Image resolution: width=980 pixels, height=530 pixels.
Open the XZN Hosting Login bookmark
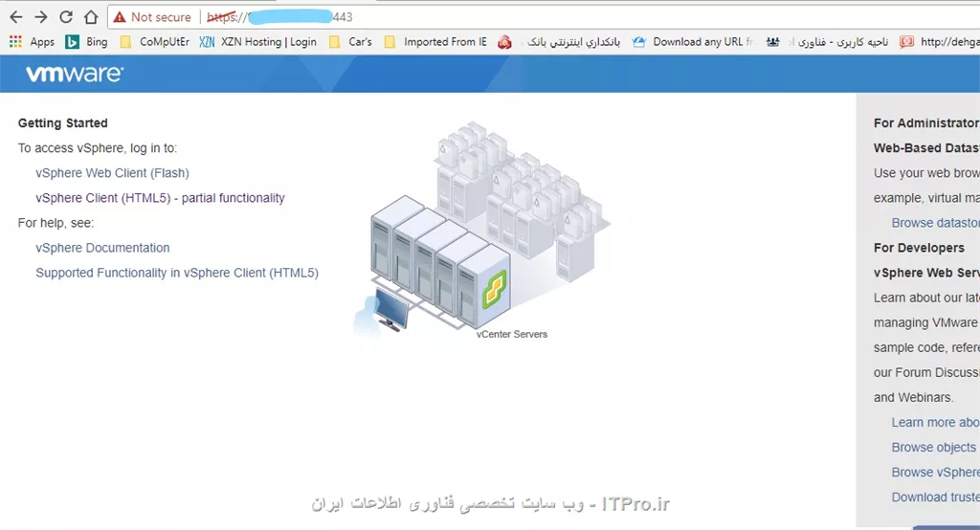tap(258, 42)
